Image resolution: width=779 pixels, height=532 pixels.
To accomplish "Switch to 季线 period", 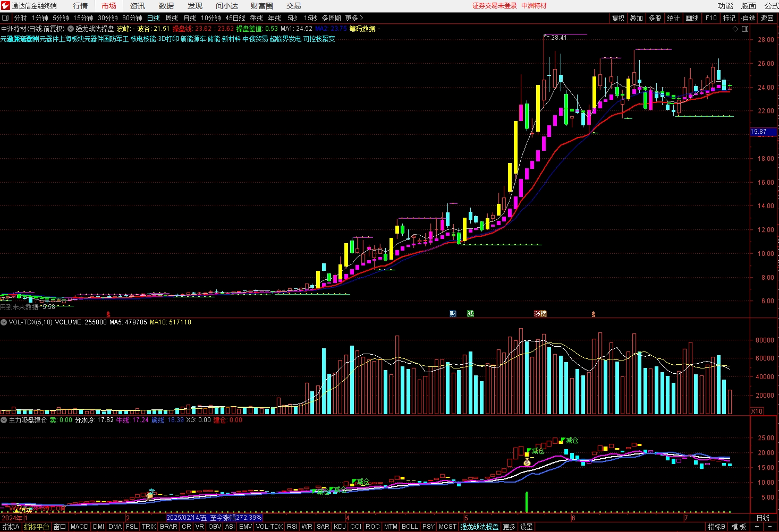I will click(257, 18).
